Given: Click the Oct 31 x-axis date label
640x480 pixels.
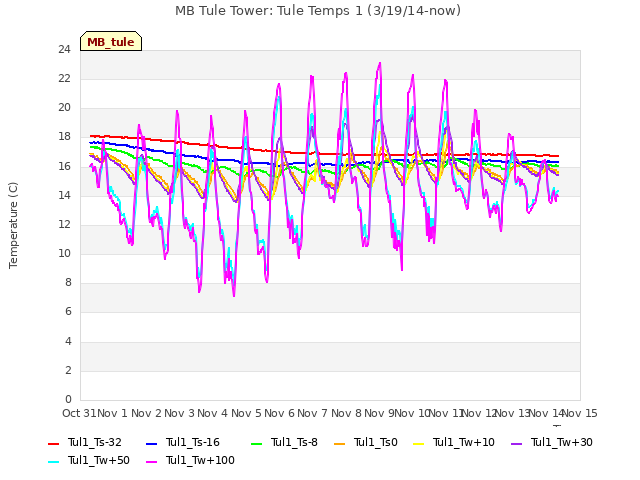Looking at the screenshot, I should [x=79, y=413].
